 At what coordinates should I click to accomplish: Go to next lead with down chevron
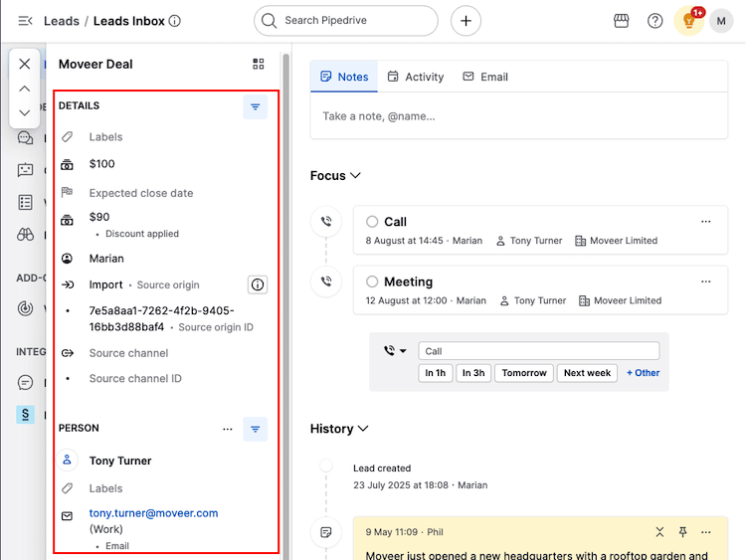(x=25, y=112)
